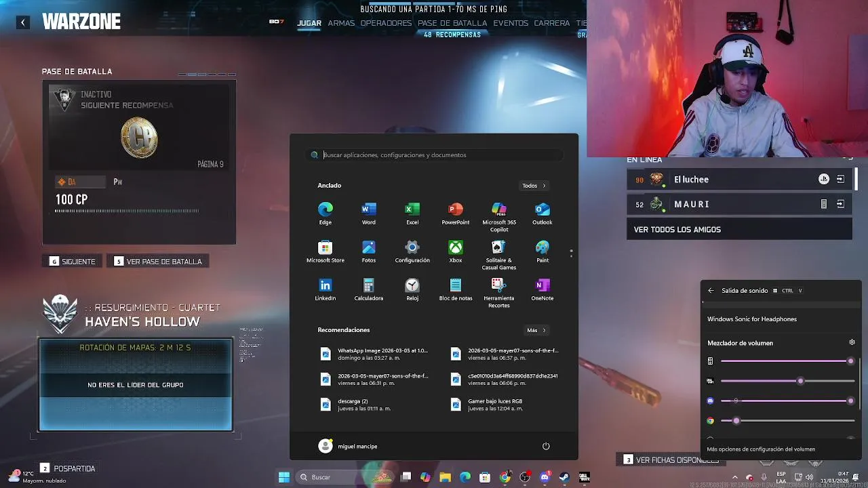Expand Todos pinned apps list
The image size is (868, 488).
pos(534,186)
